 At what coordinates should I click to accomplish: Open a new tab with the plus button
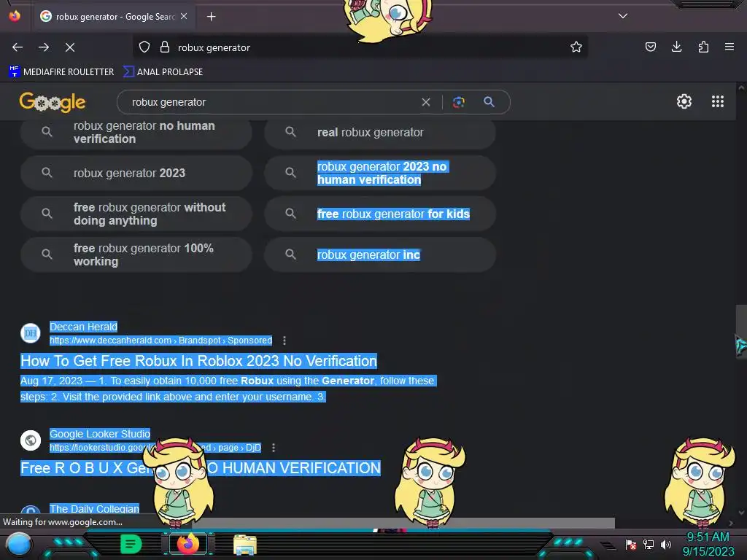(x=211, y=17)
